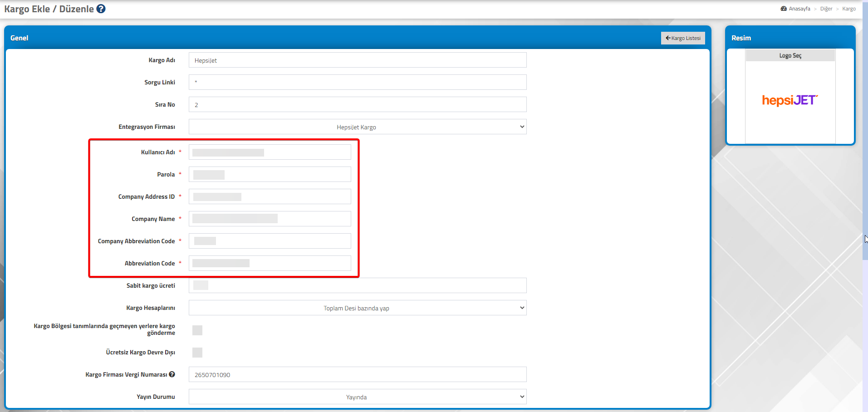Go back using Kargo Listesi button
Image resolution: width=868 pixels, height=412 pixels.
(x=683, y=38)
